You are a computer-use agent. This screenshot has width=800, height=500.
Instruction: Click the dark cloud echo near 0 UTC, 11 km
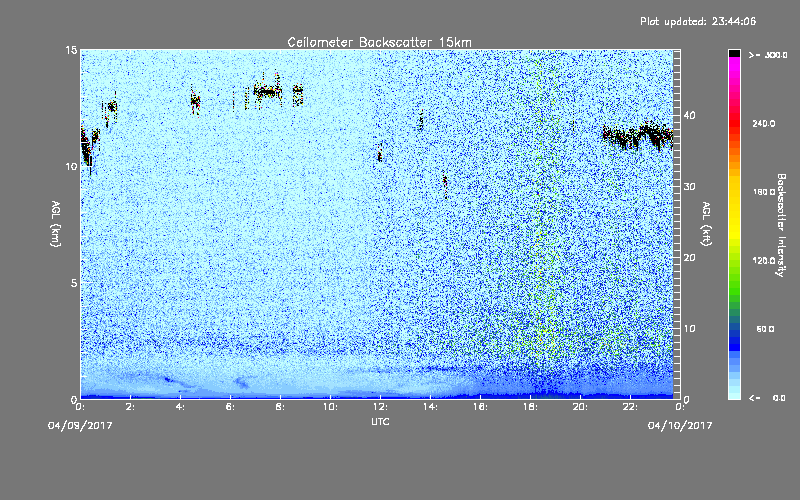coord(87,149)
